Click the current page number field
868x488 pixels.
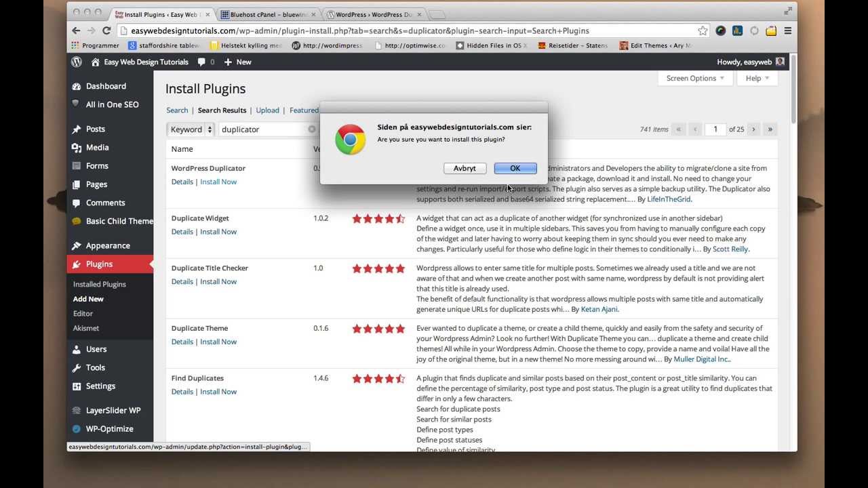715,129
